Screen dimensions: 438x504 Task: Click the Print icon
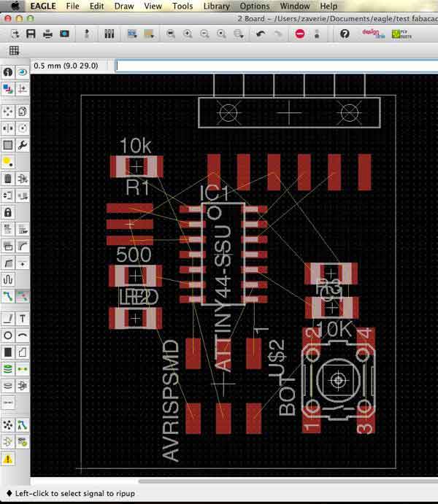pyautogui.click(x=47, y=34)
